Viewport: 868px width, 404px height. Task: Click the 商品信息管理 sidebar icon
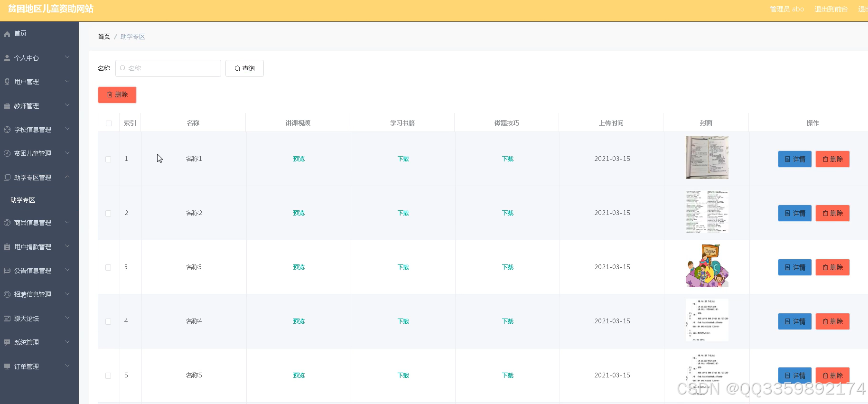tap(7, 223)
